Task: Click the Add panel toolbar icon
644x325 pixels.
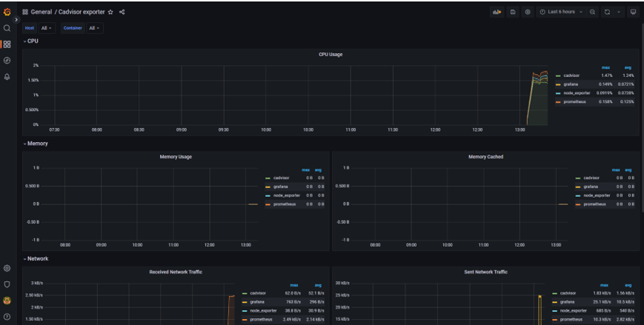Action: [x=497, y=12]
